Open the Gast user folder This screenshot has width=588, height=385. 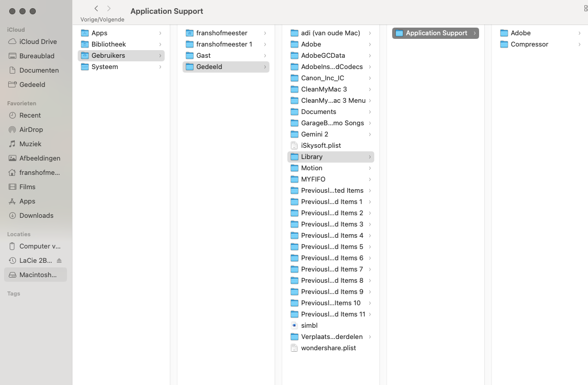[x=226, y=56]
